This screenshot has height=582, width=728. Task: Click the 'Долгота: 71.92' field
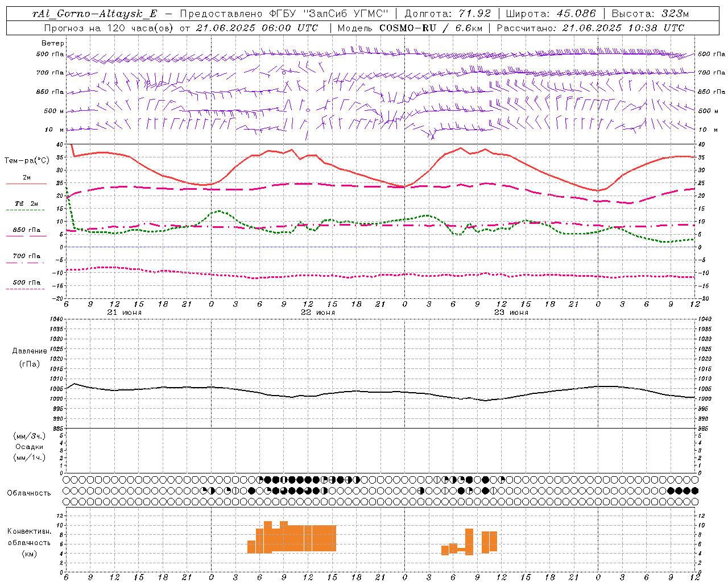447,14
